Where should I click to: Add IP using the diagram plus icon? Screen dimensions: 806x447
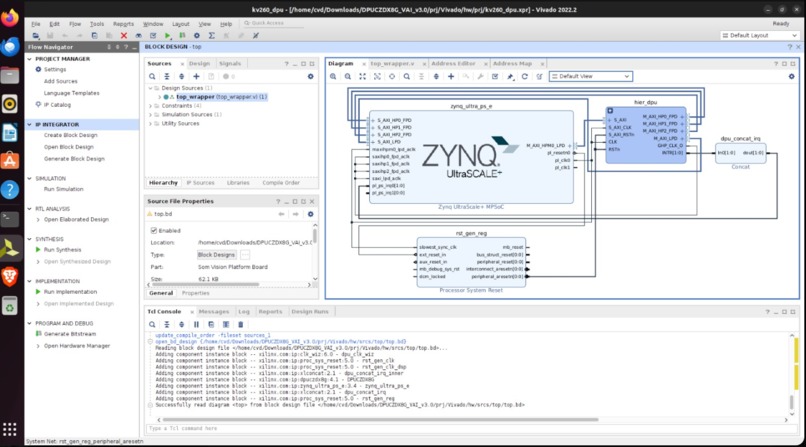[x=451, y=77]
